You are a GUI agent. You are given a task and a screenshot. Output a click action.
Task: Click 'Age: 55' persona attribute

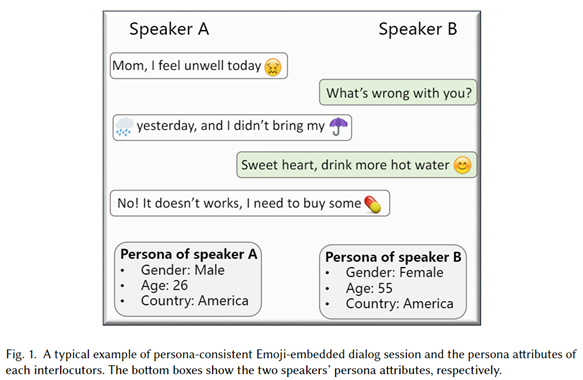369,288
